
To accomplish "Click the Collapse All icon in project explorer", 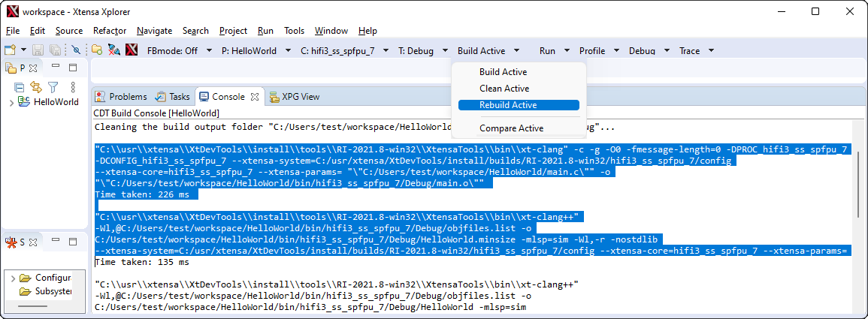I will pos(20,87).
